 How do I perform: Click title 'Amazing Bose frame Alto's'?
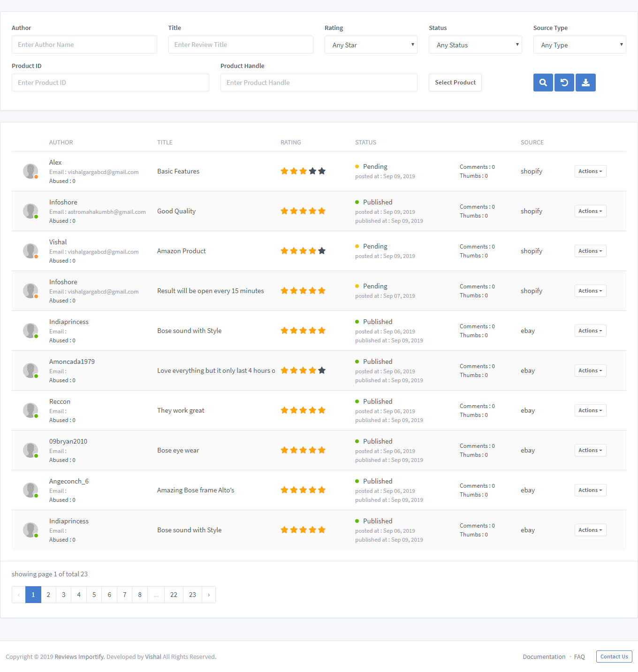[x=196, y=490]
